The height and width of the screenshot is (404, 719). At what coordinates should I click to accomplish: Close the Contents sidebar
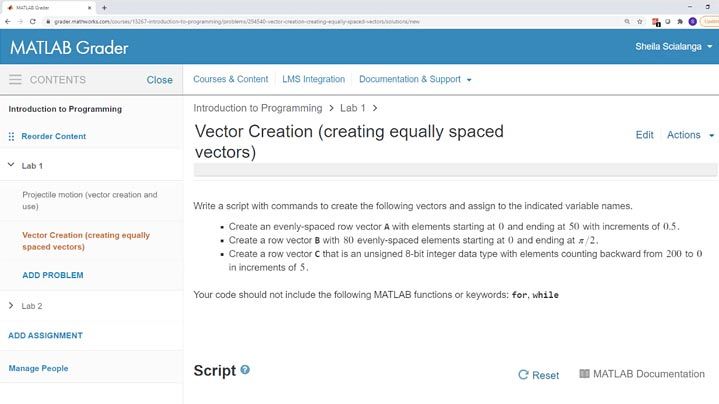[159, 80]
